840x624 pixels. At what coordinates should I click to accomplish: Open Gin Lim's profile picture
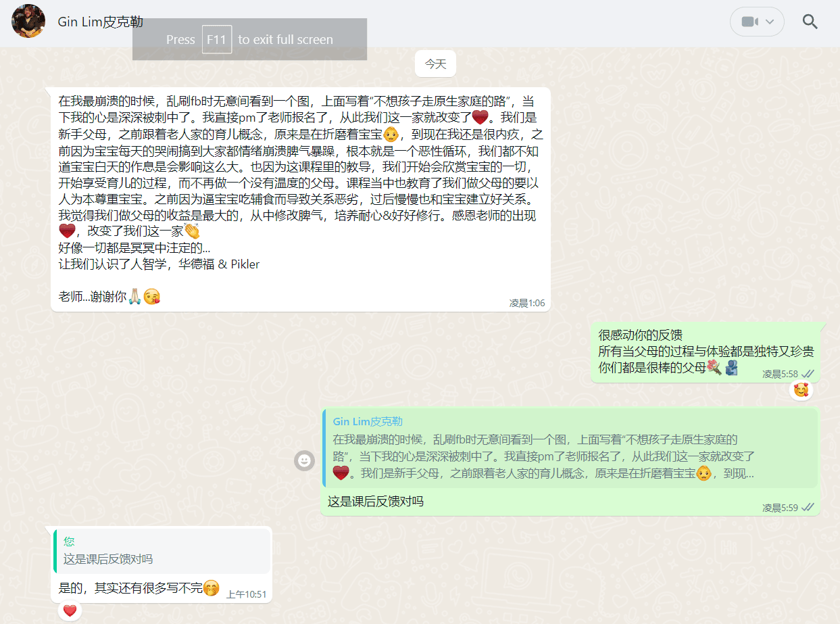coord(29,21)
